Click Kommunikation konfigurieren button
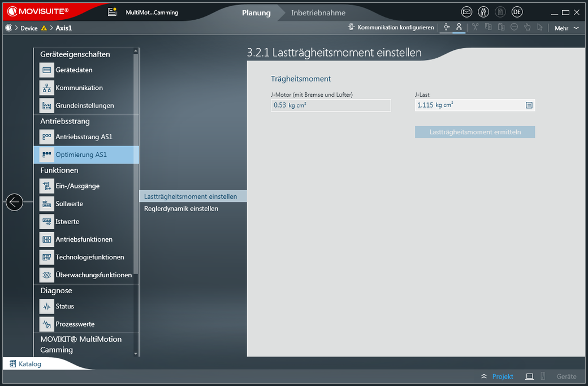Viewport: 588px width, 386px height. pos(391,27)
